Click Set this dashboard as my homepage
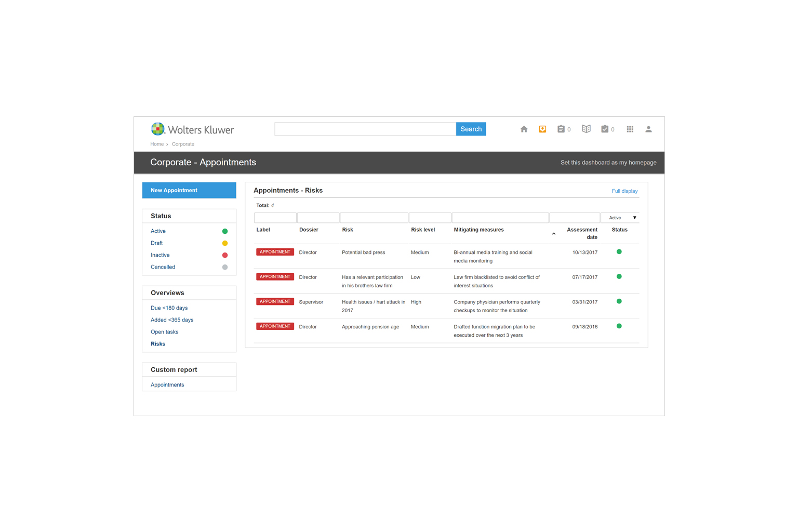The image size is (798, 532). click(x=608, y=163)
